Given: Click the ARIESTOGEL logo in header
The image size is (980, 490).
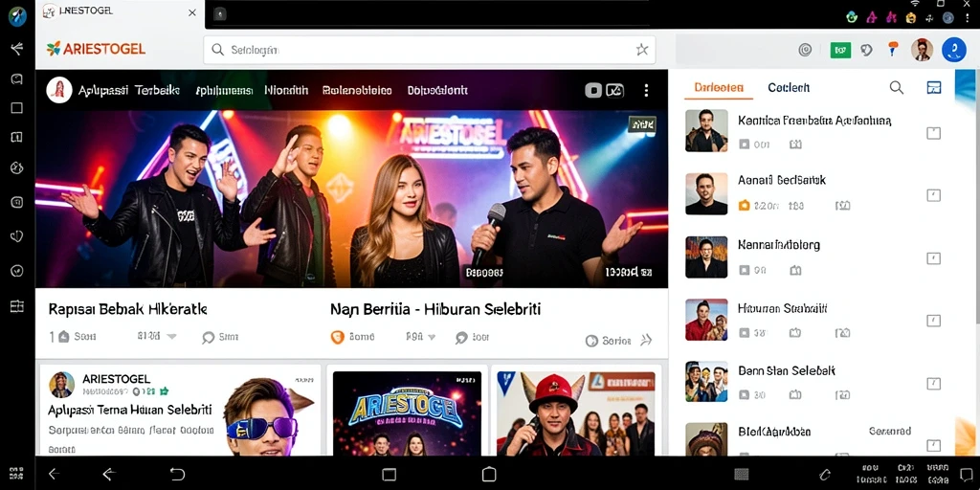Looking at the screenshot, I should pyautogui.click(x=96, y=49).
